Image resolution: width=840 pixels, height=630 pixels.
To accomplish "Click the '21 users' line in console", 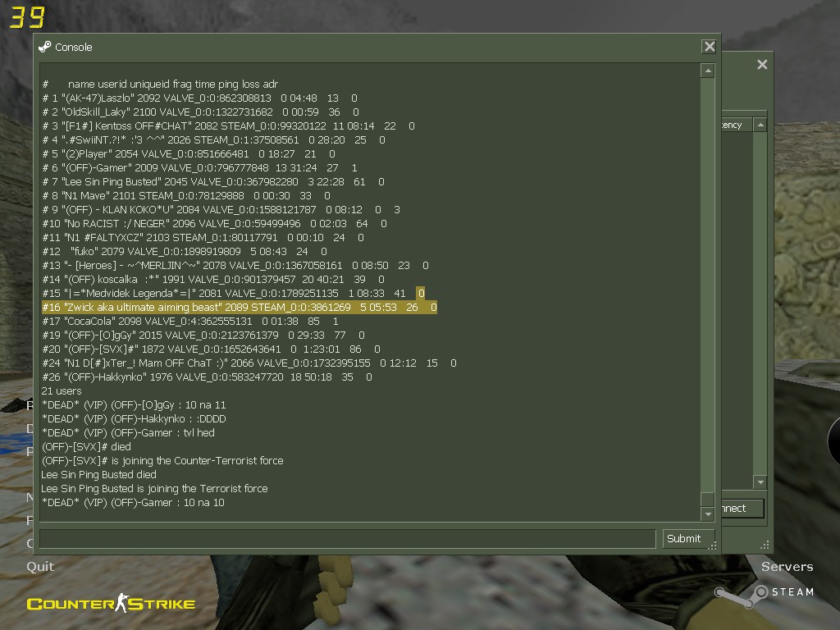I will click(62, 391).
